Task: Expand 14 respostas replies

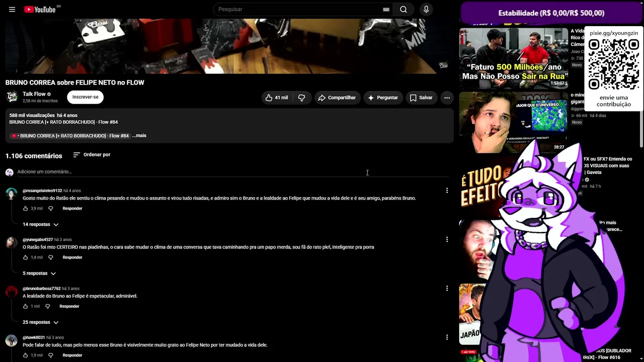Action: tap(40, 224)
